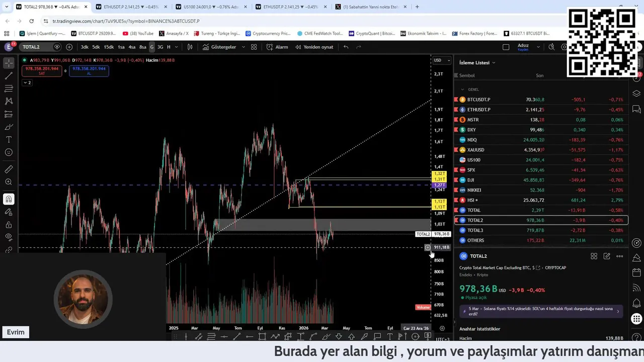The image size is (644, 362).
Task: Select the text annotation tool
Action: 9,139
